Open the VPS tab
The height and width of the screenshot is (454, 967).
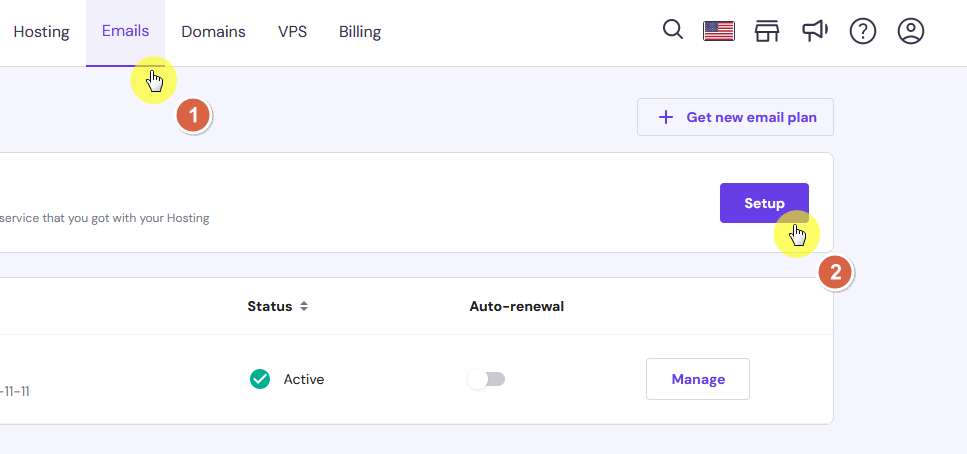(x=292, y=31)
